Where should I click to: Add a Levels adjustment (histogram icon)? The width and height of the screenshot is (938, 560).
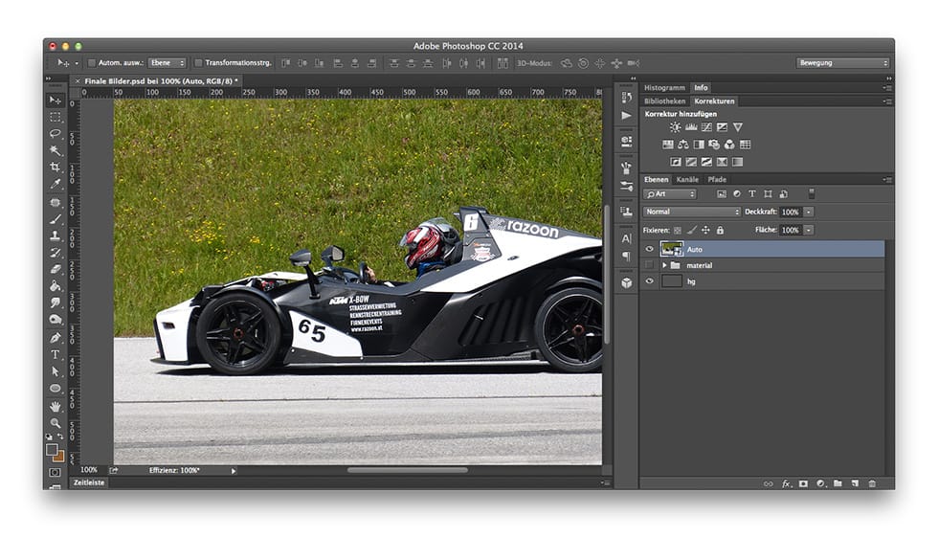691,126
